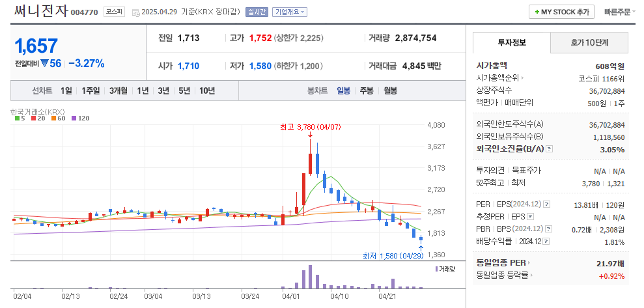The height and width of the screenshot is (308, 644).
Task: Click the -3.27% change rate
Action: tap(86, 64)
